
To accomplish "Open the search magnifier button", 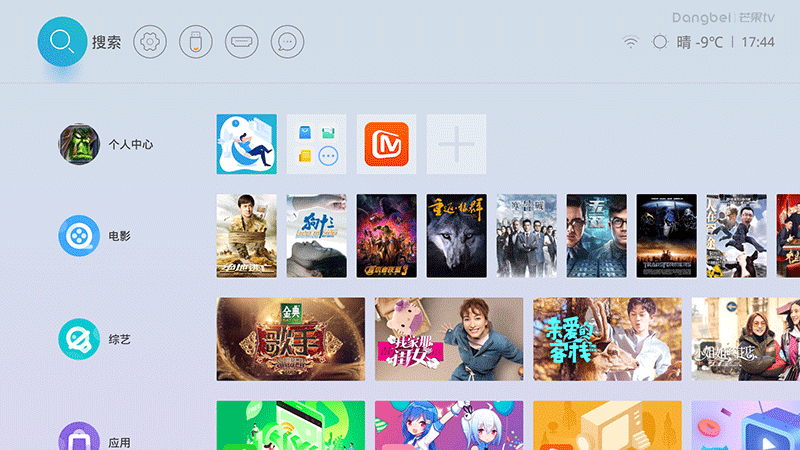I will pos(62,42).
